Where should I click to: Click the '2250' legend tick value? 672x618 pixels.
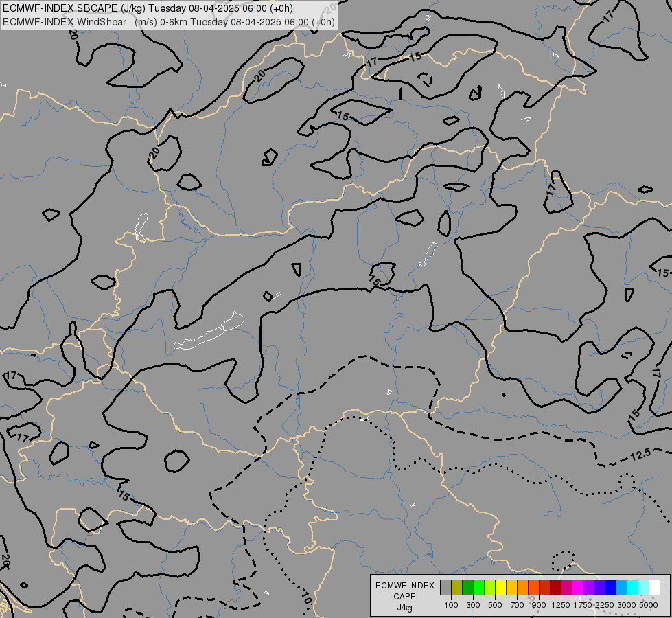[x=605, y=605]
